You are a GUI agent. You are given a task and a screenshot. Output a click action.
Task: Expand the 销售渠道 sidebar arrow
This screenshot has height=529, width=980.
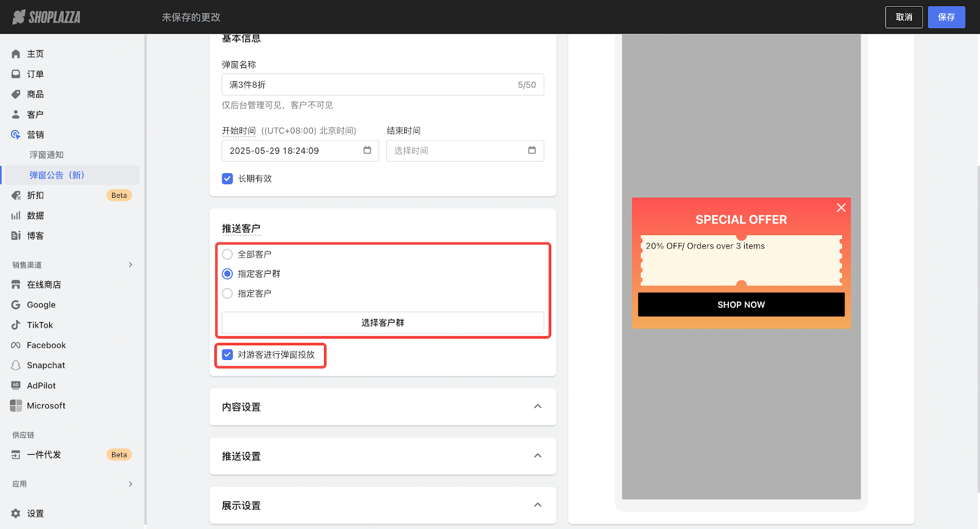point(130,265)
